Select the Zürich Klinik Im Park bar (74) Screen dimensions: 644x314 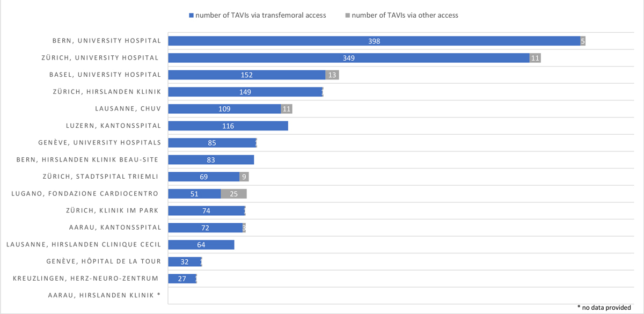pos(206,210)
